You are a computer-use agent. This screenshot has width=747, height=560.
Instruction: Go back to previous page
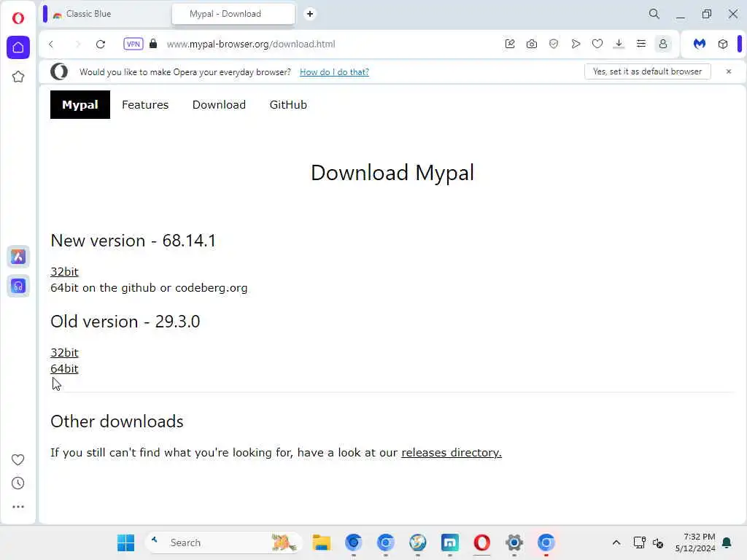pyautogui.click(x=51, y=44)
